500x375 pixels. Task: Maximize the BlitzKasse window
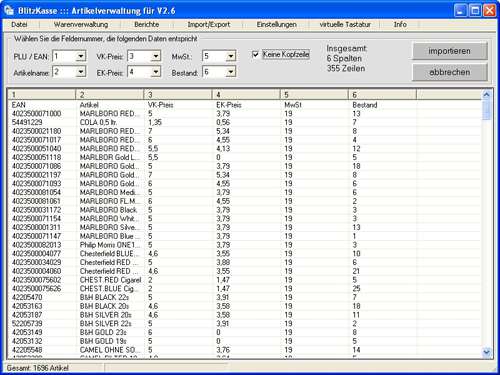coord(475,10)
